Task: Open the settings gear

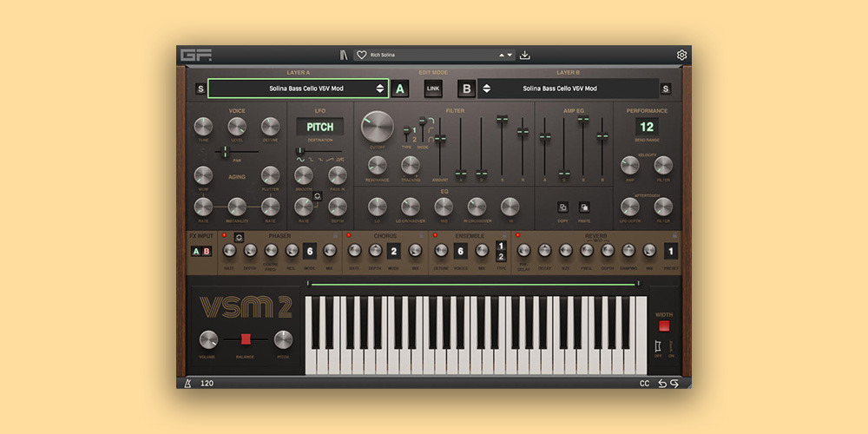Action: (x=681, y=56)
